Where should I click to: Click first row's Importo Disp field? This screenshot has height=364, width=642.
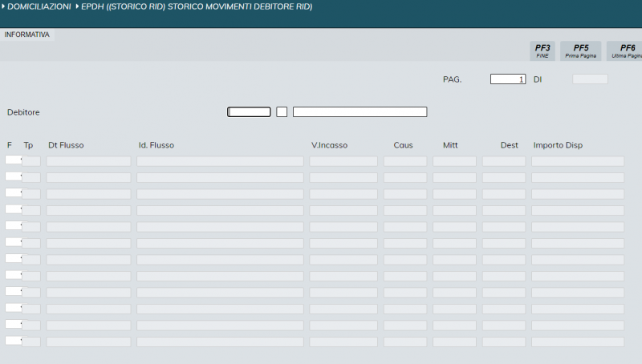(578, 161)
